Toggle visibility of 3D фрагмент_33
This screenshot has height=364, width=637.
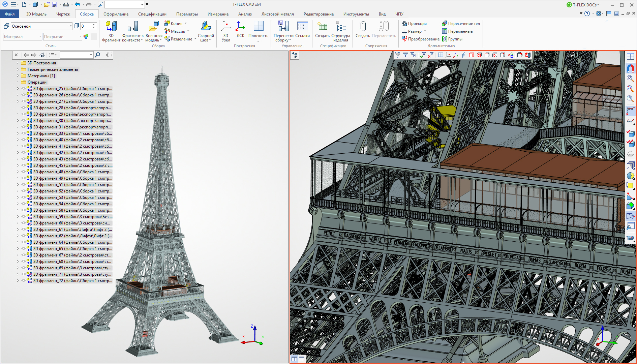coord(24,133)
